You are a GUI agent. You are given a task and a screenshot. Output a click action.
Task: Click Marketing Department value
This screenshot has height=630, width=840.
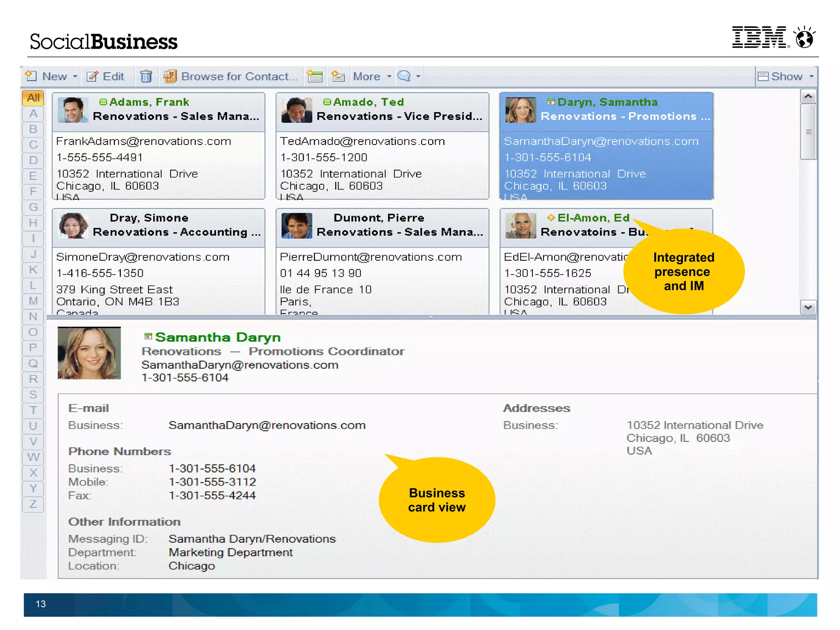[231, 552]
